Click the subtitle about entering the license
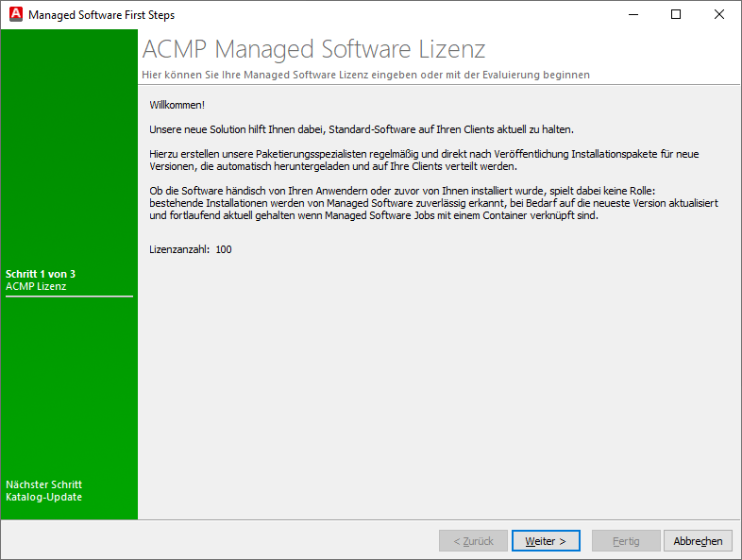The height and width of the screenshot is (560, 742). point(365,75)
